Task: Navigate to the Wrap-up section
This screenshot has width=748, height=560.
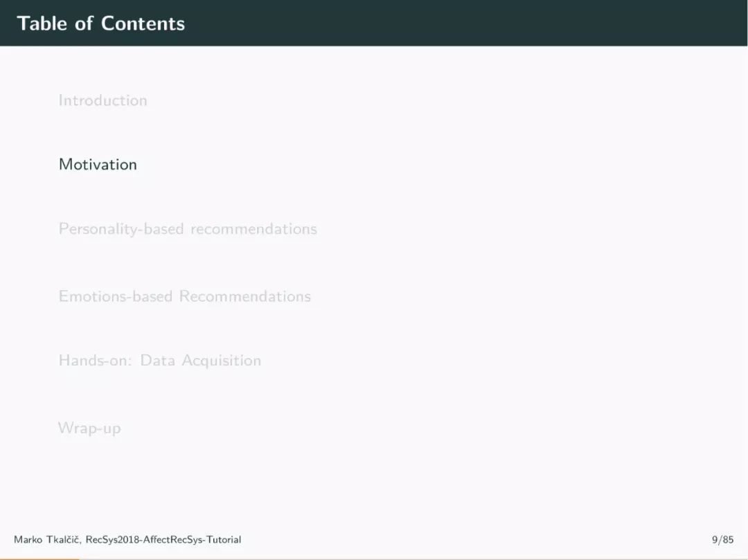Action: 89,428
